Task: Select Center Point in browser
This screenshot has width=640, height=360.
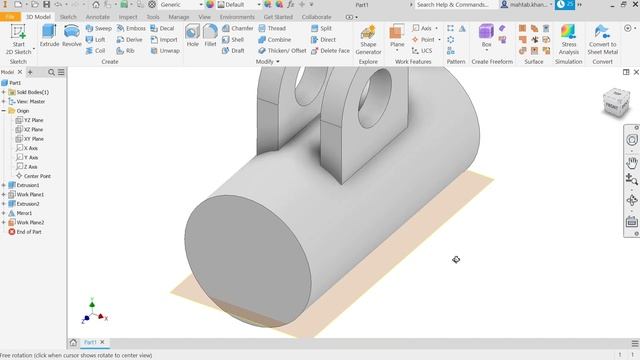Action: [x=33, y=176]
